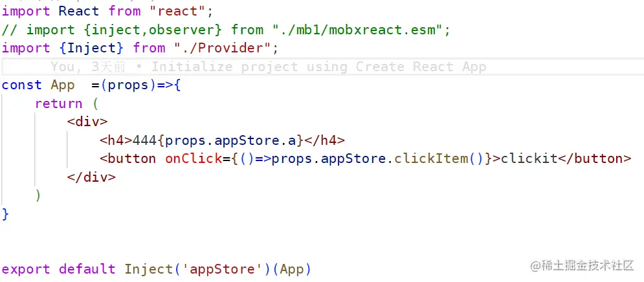Click the closing </div> tag
This screenshot has height=282, width=644.
91,177
